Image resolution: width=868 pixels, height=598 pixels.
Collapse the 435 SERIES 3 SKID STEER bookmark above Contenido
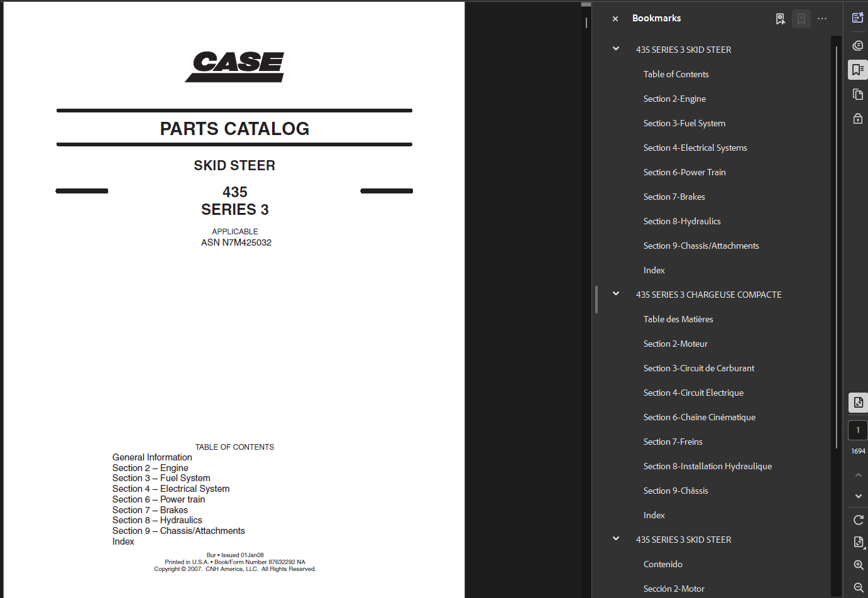tap(616, 539)
